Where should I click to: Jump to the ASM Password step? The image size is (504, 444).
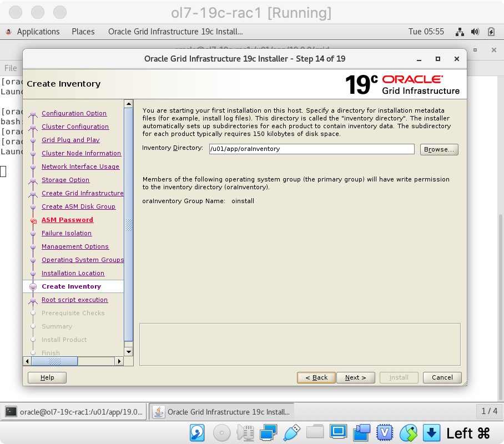[x=67, y=220]
